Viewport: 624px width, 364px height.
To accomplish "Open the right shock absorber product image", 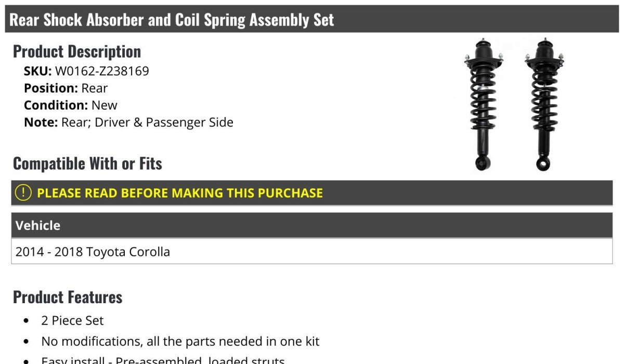I will point(544,105).
